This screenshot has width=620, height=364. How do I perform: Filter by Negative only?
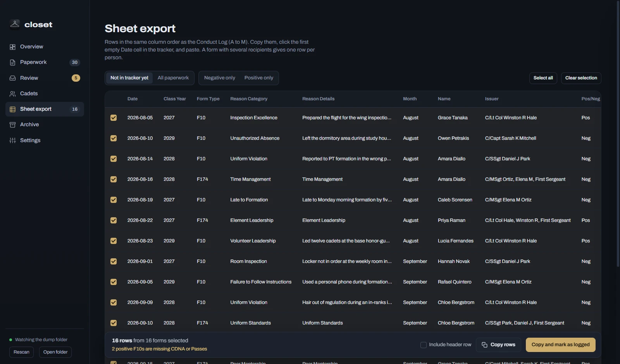pyautogui.click(x=220, y=78)
